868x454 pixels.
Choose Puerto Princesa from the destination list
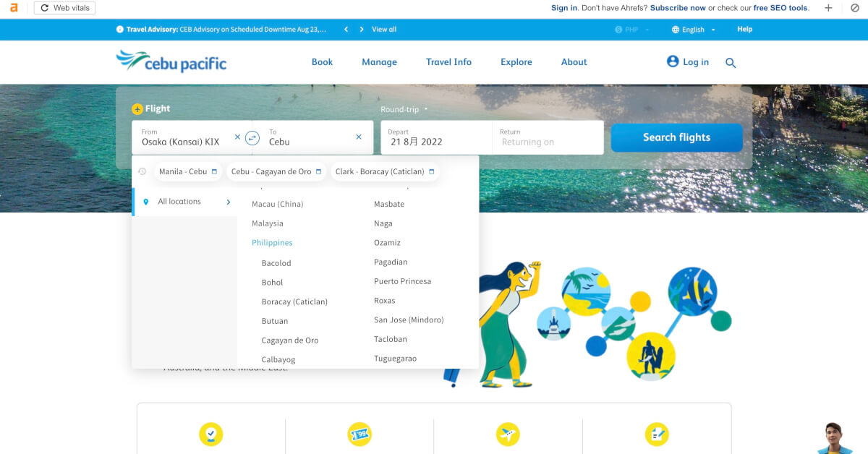click(402, 281)
